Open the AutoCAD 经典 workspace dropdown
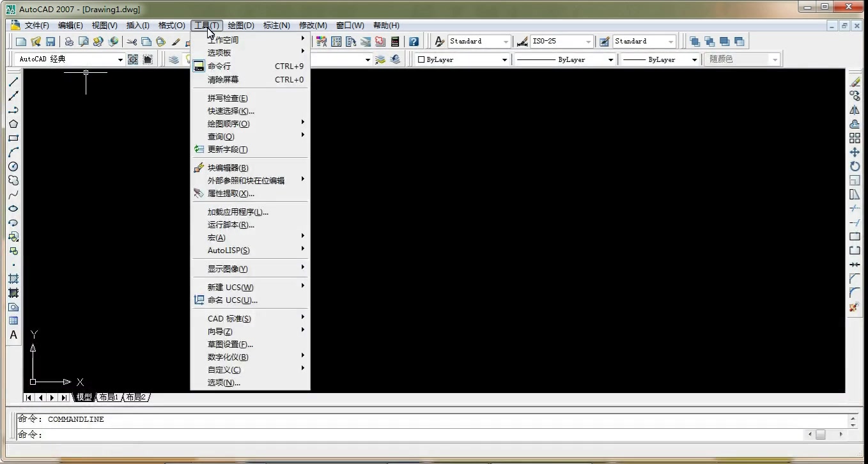Screen dimensions: 868x464 coord(120,59)
